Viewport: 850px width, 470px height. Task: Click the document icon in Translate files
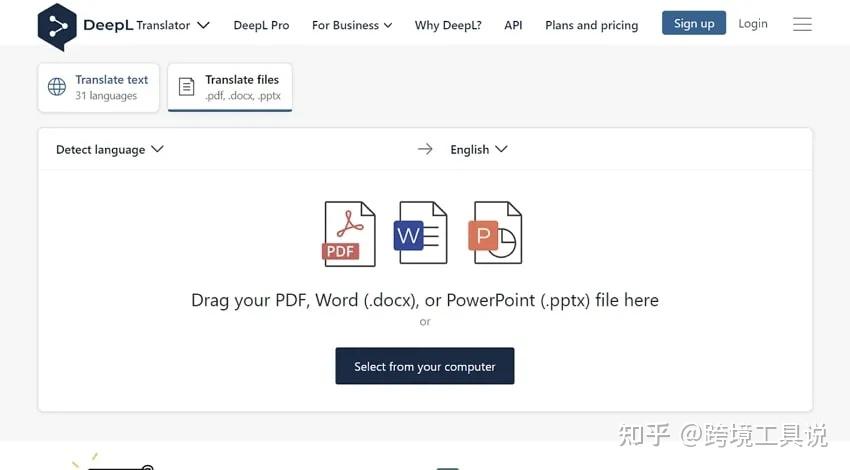[186, 87]
